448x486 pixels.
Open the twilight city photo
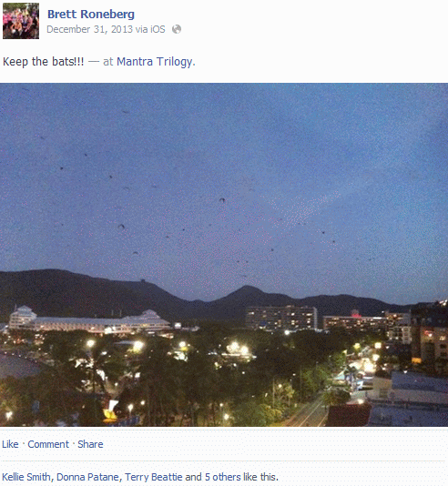coord(224,255)
